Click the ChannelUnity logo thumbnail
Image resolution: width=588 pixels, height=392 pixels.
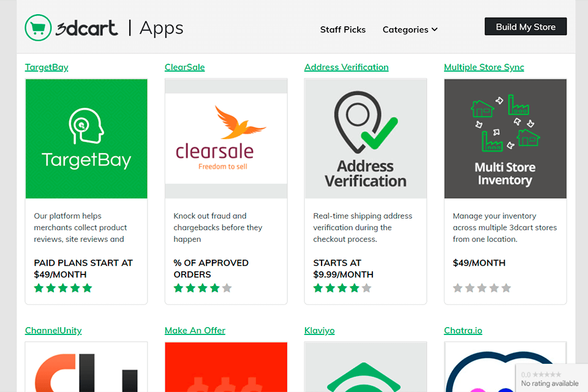[86, 367]
